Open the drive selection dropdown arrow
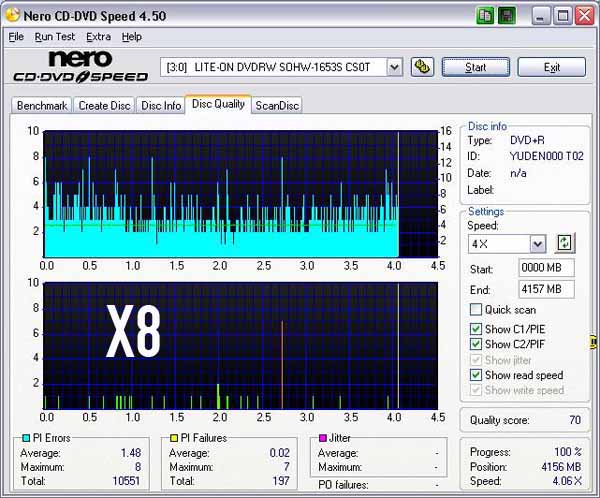The height and width of the screenshot is (498, 600). click(x=394, y=67)
